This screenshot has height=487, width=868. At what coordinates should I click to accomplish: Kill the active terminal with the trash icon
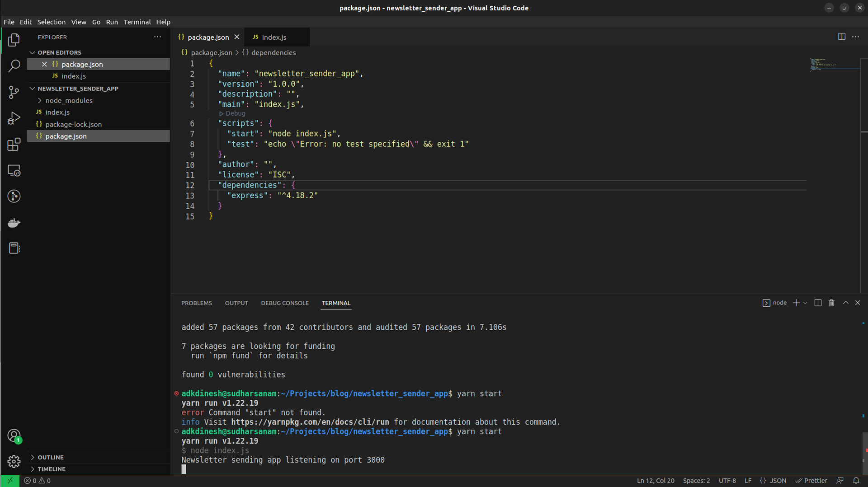[832, 303]
